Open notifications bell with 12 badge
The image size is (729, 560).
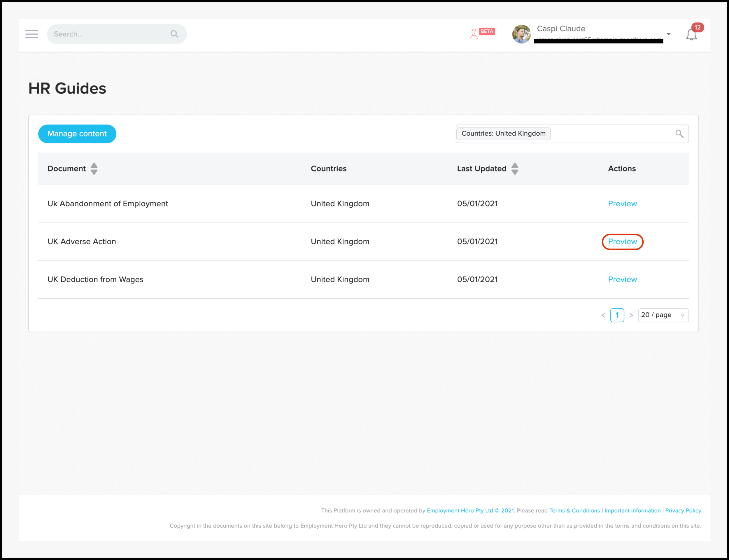pyautogui.click(x=691, y=35)
